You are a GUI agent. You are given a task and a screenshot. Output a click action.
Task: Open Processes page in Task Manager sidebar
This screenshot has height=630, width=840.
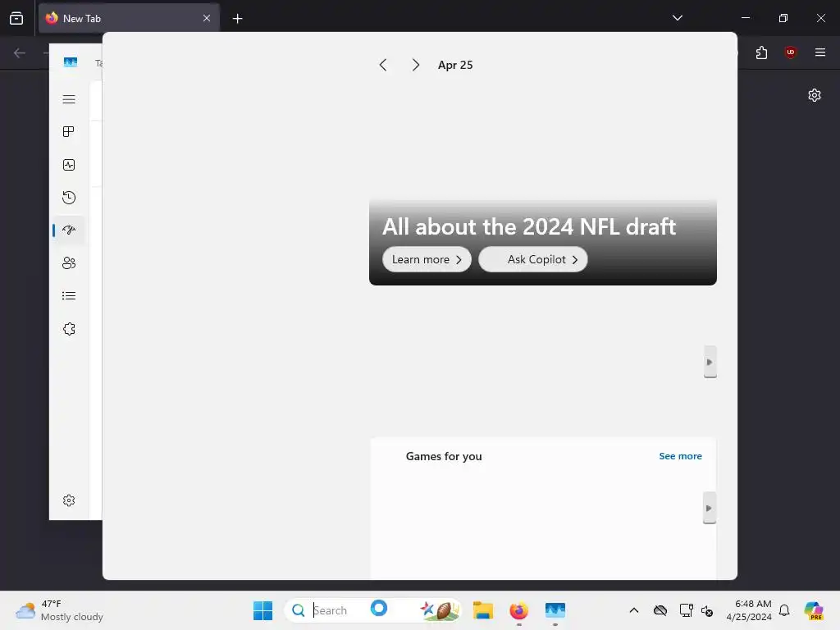69,132
